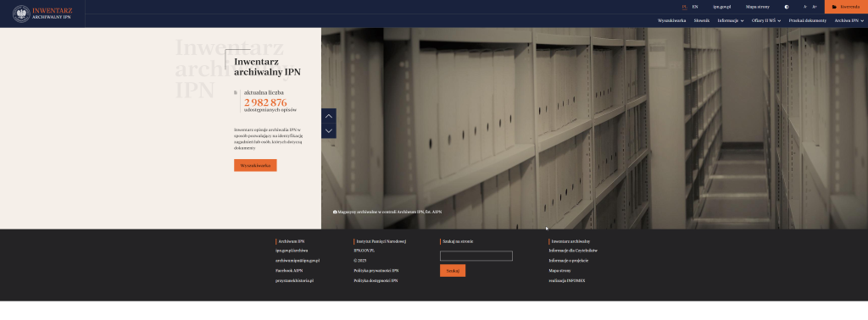The image size is (868, 320).
Task: Toggle the high contrast mode icon
Action: (x=787, y=7)
